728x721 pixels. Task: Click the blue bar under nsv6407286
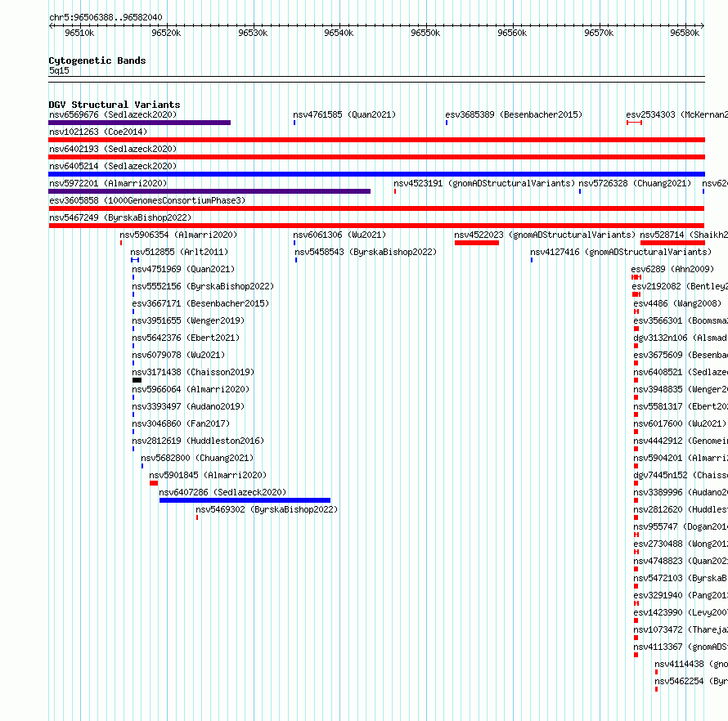245,500
